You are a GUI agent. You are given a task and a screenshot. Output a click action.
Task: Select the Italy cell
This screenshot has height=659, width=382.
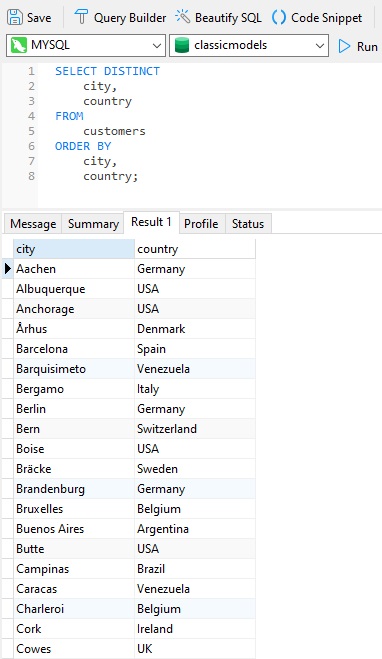tap(195, 389)
